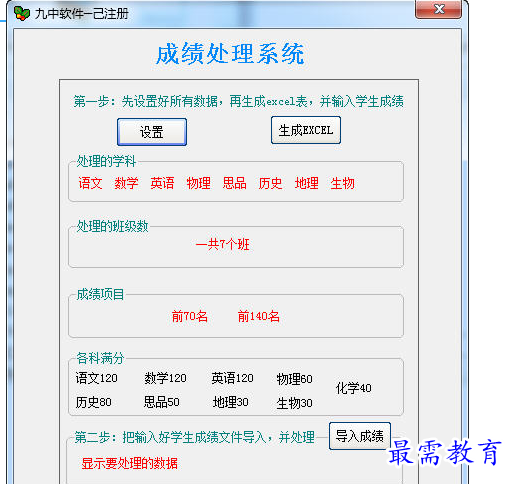Click the 各科满分 group label
The width and height of the screenshot is (510, 484).
100,358
